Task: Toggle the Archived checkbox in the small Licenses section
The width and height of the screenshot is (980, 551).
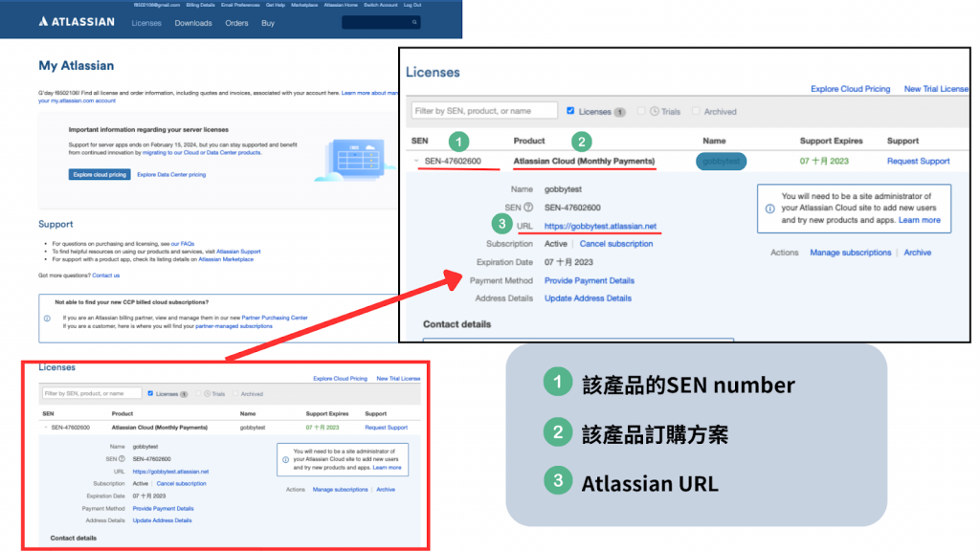Action: click(x=235, y=393)
